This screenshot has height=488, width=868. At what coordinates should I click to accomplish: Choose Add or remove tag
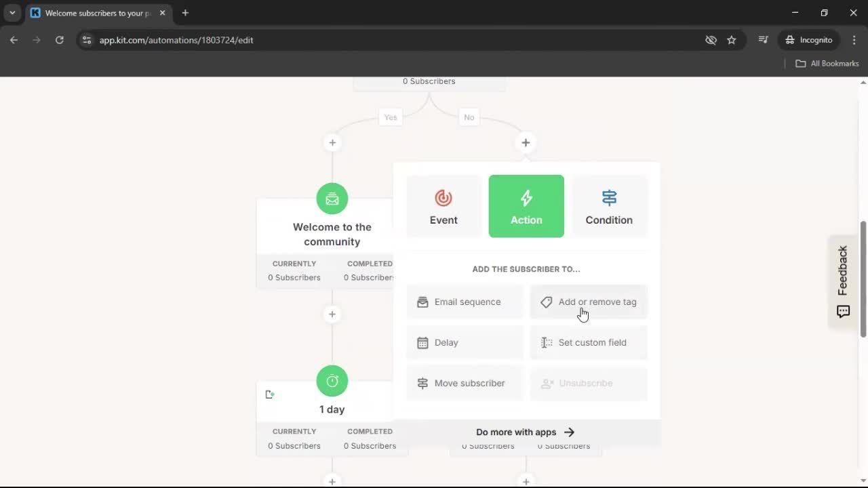pos(589,302)
